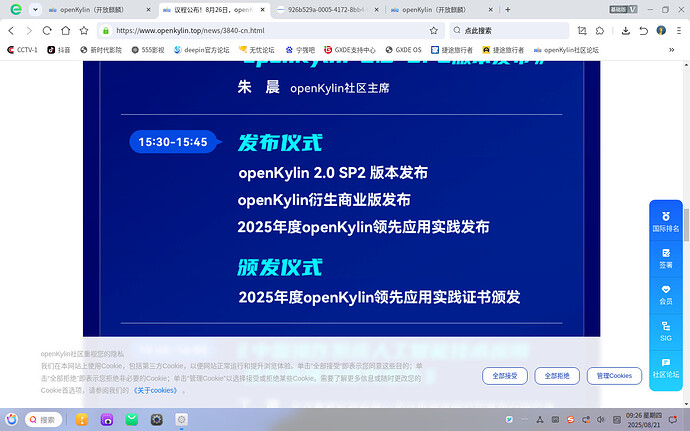
Task: Open 会员 in the side panel
Action: tap(666, 295)
